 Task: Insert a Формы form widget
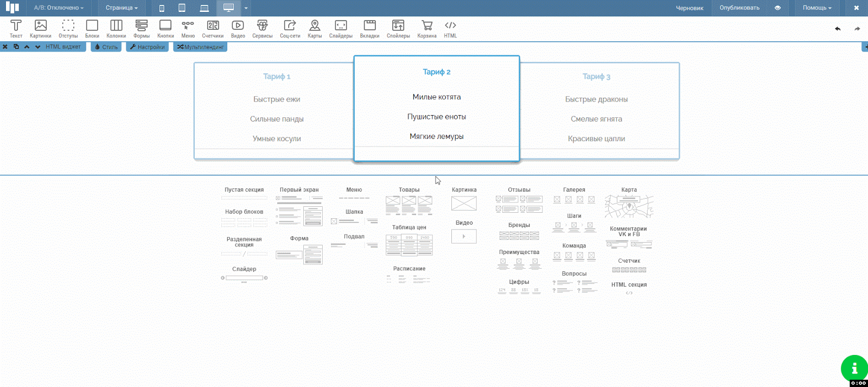tap(142, 28)
